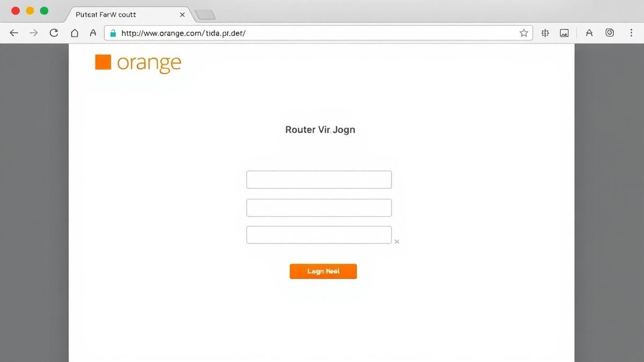The image size is (644, 362).
Task: Click the 'Router Vir Jogn' heading text
Action: point(320,130)
